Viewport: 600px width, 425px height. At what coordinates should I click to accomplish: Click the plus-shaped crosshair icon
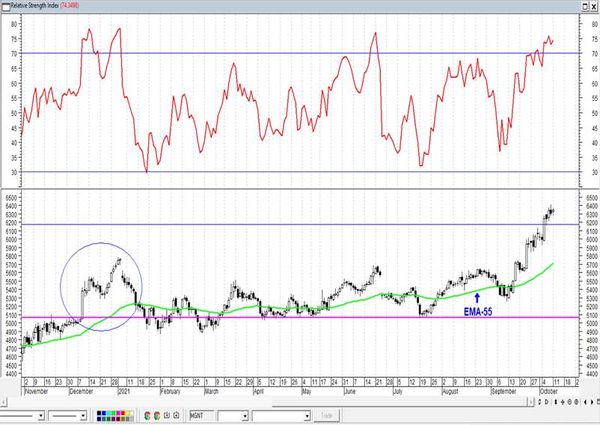pyautogui.click(x=563, y=402)
